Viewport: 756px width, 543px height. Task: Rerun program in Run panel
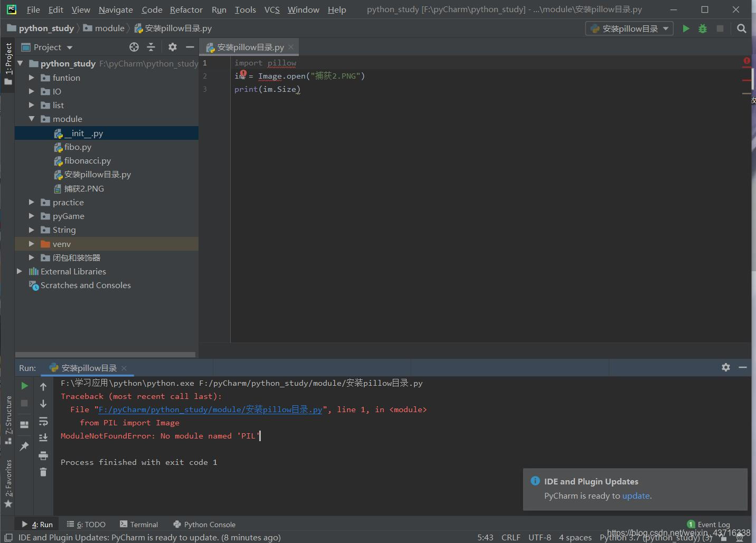pyautogui.click(x=24, y=386)
